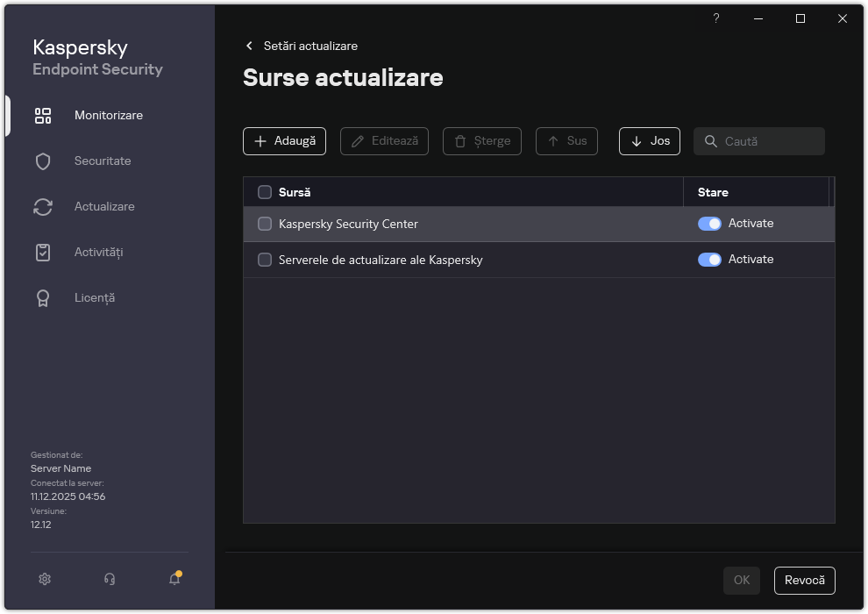Open the Licență section
Screen dimensions: 868x614
95,297
